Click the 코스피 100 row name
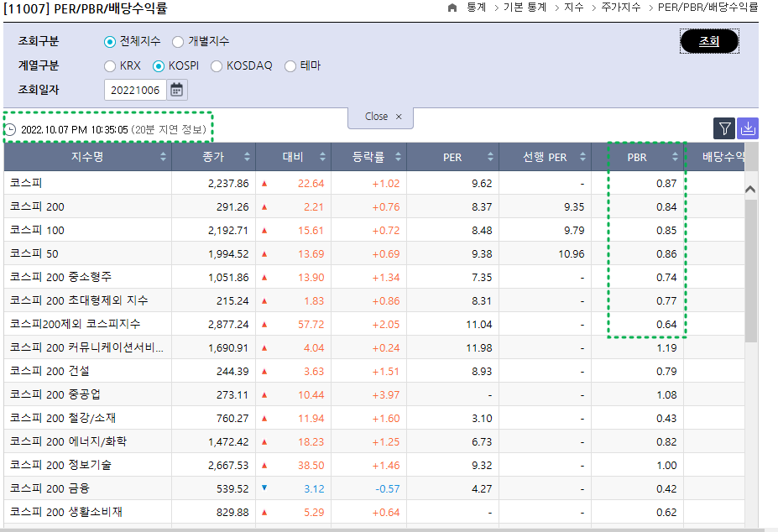This screenshot has height=532, width=778. click(37, 230)
